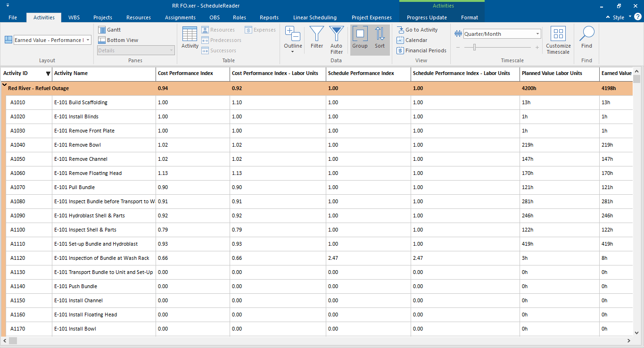The width and height of the screenshot is (644, 348).
Task: Open the Format tab
Action: (470, 17)
